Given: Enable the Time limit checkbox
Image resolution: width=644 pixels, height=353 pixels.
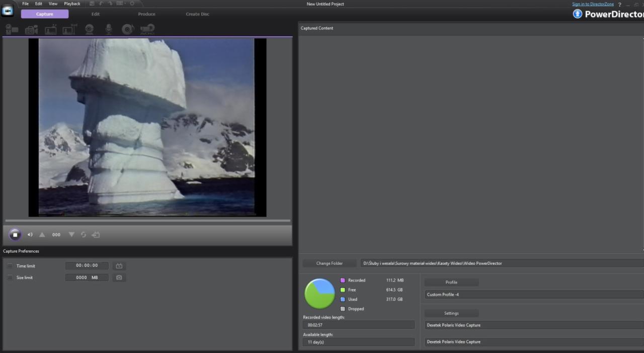Looking at the screenshot, I should point(10,266).
